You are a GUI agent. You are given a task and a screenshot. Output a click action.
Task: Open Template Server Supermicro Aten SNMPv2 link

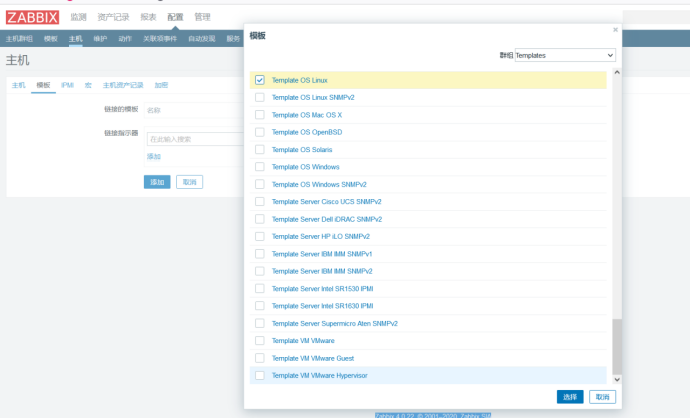click(334, 323)
